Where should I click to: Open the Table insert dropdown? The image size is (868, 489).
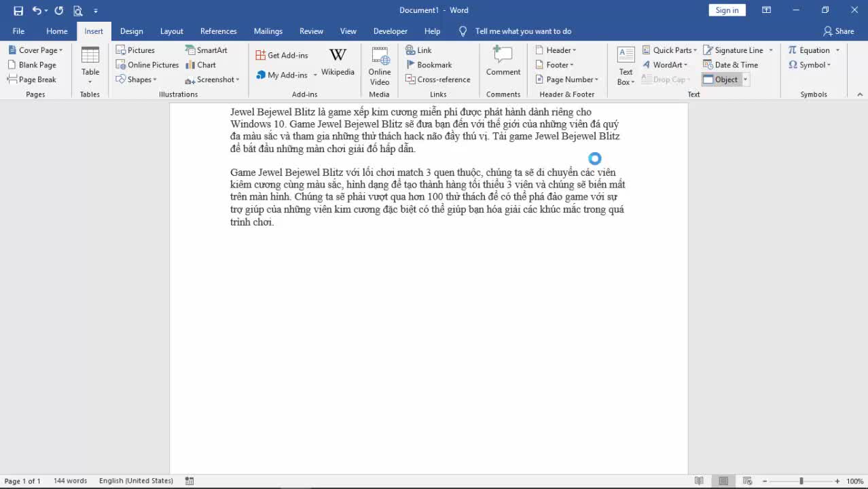coord(90,65)
